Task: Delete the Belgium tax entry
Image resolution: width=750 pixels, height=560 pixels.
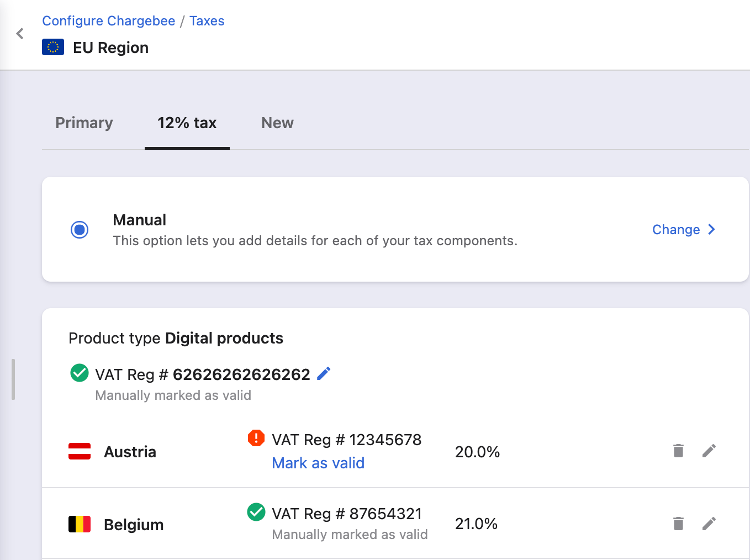Action: tap(678, 524)
